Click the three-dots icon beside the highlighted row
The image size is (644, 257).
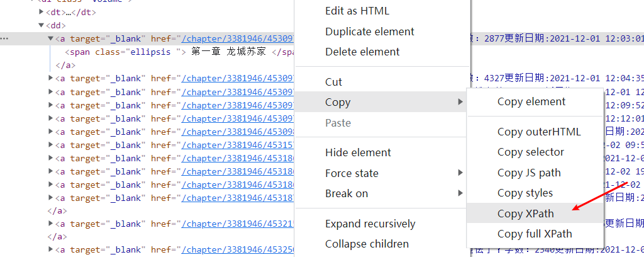pos(4,39)
